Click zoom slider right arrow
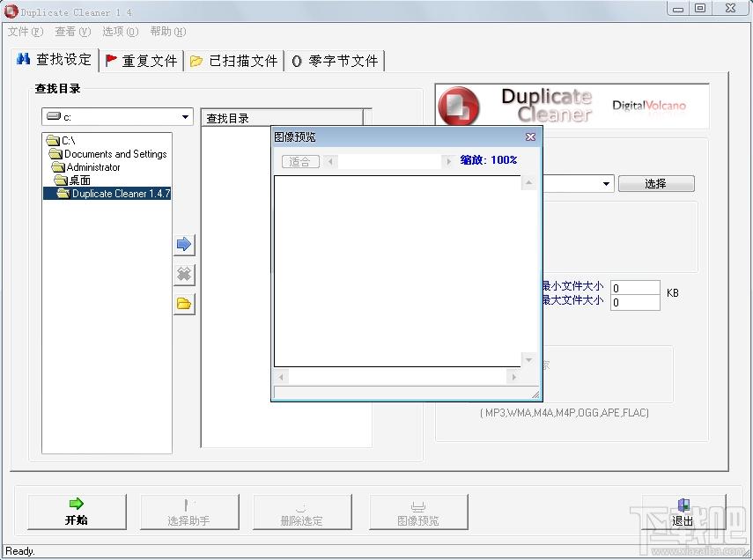 [x=448, y=161]
